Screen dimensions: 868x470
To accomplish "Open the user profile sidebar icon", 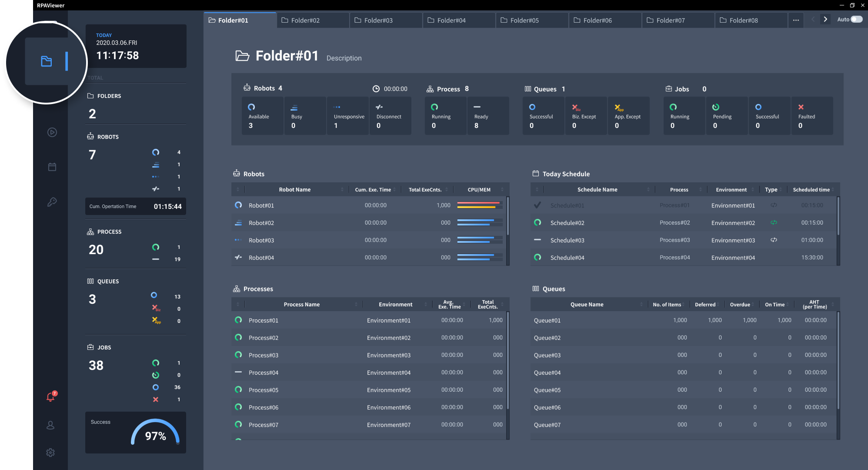I will tap(50, 425).
